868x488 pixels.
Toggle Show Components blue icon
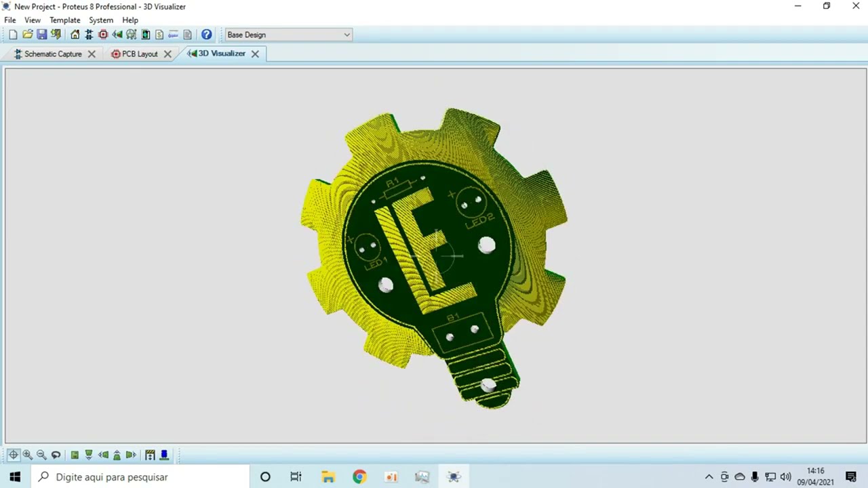tap(164, 455)
